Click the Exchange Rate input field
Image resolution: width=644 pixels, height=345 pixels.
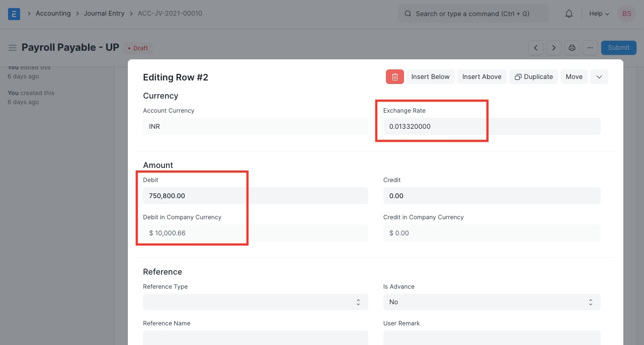(492, 126)
